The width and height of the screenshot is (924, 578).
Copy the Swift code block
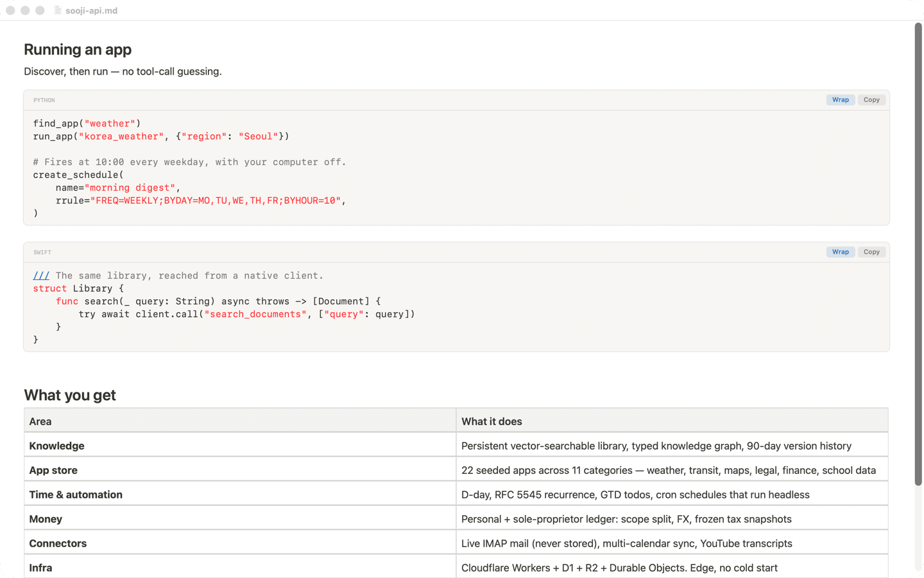pyautogui.click(x=871, y=252)
